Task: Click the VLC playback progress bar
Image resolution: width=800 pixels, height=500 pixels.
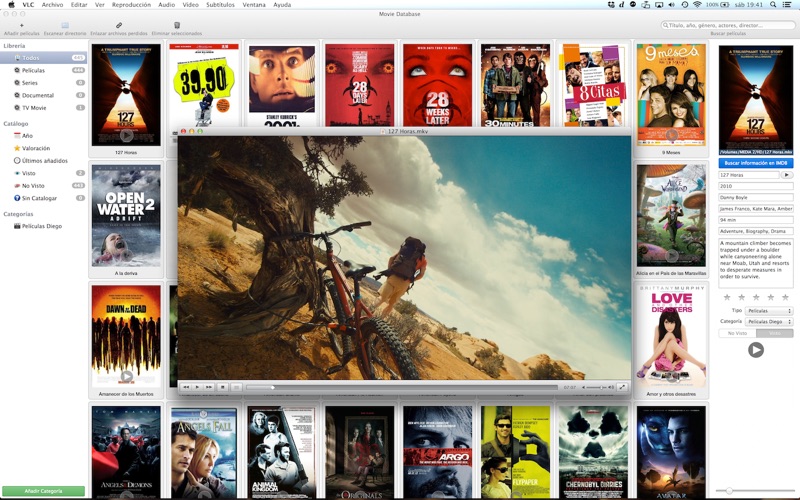Action: tap(402, 387)
